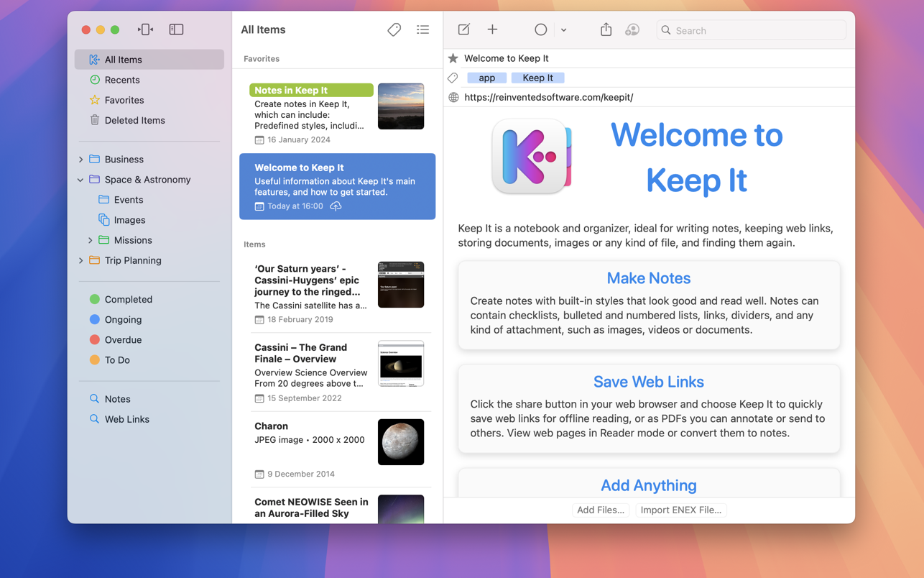This screenshot has width=924, height=578.
Task: Open Cassini – The Grand Finale item
Action: pos(337,372)
